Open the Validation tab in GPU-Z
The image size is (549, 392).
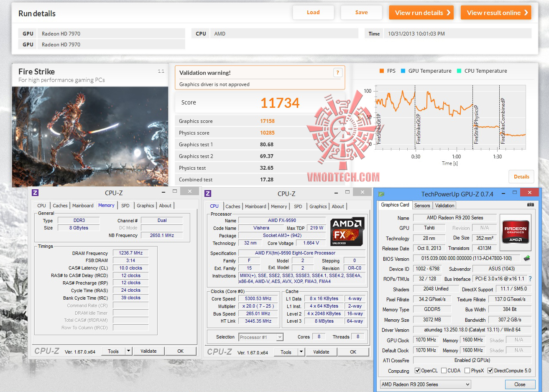pyautogui.click(x=444, y=206)
